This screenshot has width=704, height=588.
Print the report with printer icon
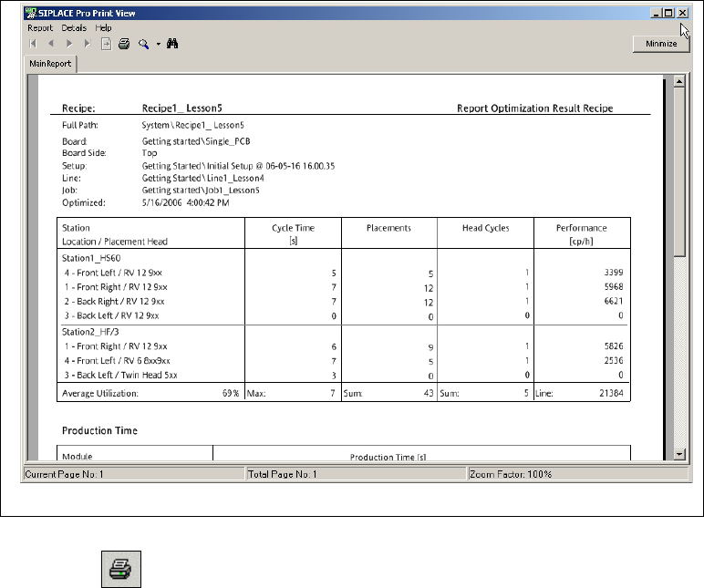(124, 44)
